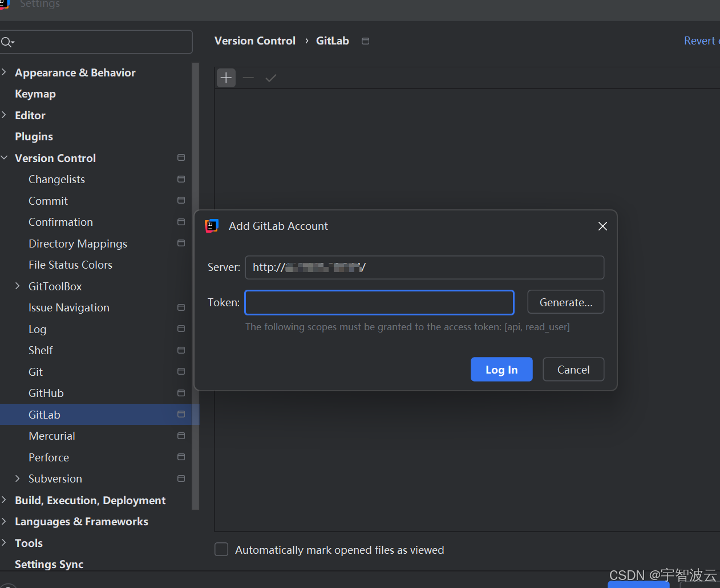Click the search icon in settings search

click(x=7, y=42)
